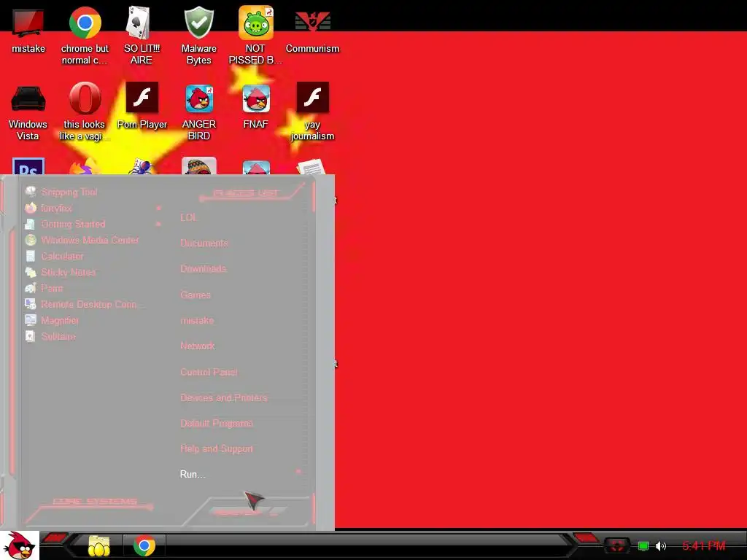Click the speaker volume tray icon
The width and height of the screenshot is (747, 560).
pyautogui.click(x=661, y=545)
